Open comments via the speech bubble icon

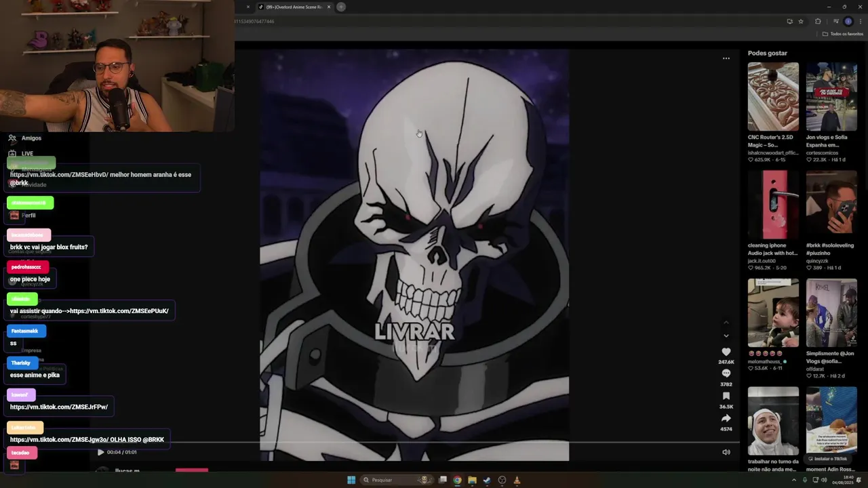coord(726,373)
